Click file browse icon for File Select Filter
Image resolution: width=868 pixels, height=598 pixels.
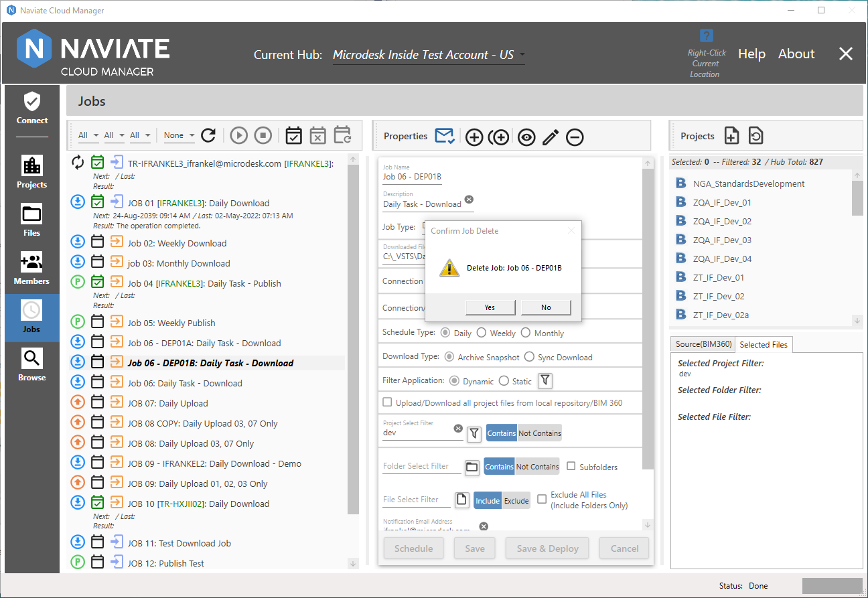pos(461,500)
